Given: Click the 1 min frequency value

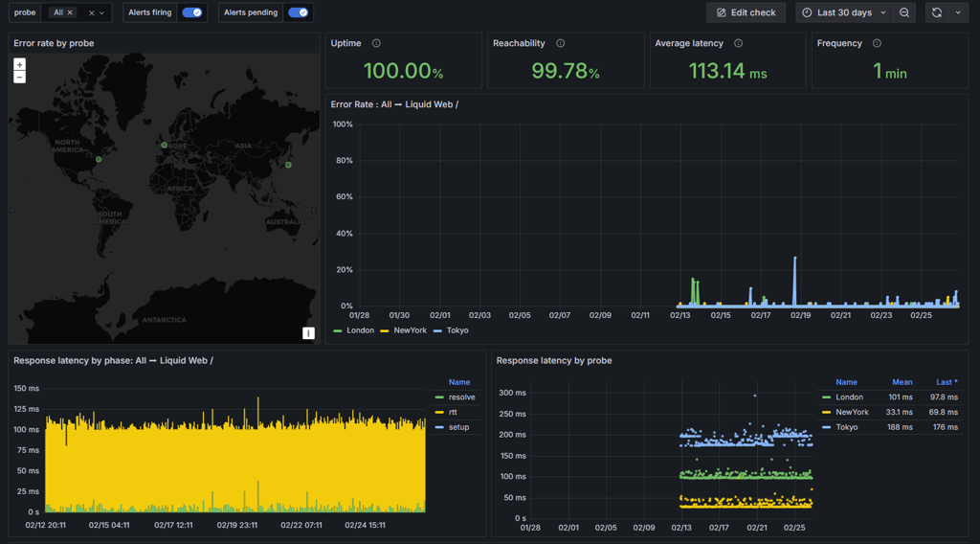Looking at the screenshot, I should coord(889,71).
